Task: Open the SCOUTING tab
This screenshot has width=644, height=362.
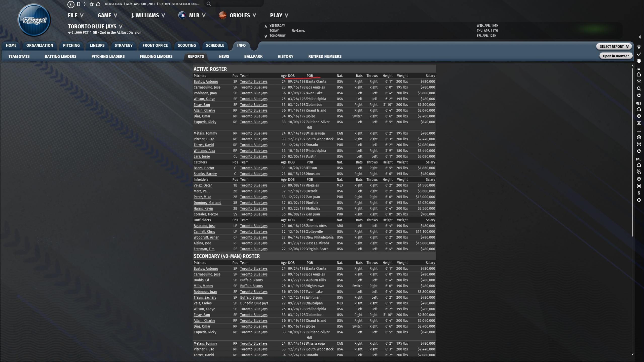Action: point(186,46)
